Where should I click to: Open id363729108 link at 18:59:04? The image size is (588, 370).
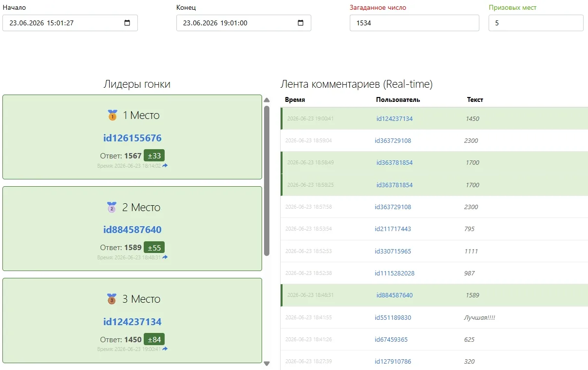point(393,141)
